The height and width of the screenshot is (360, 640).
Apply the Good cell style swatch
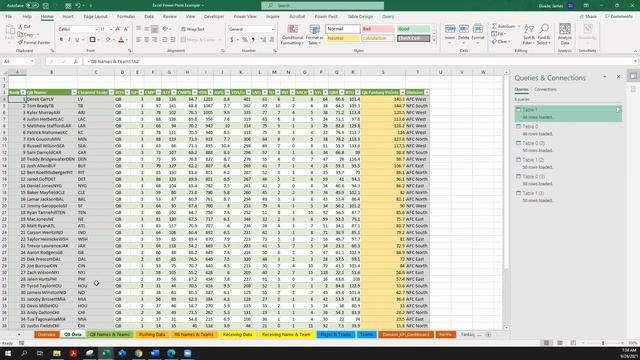[x=413, y=29]
